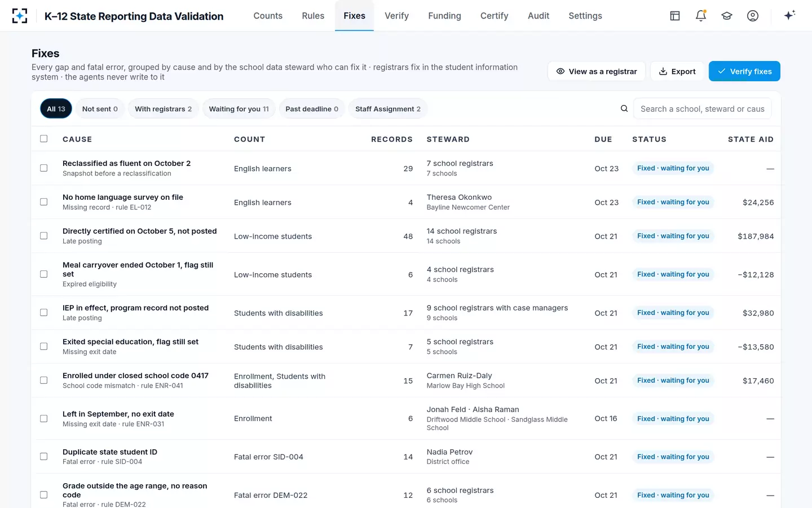Open the table layout icon in header

pyautogui.click(x=675, y=16)
